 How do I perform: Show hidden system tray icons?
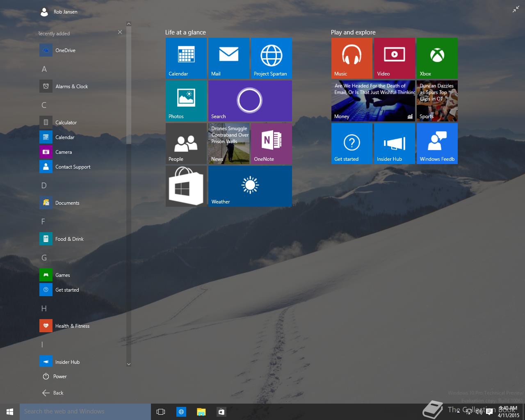[458, 412]
